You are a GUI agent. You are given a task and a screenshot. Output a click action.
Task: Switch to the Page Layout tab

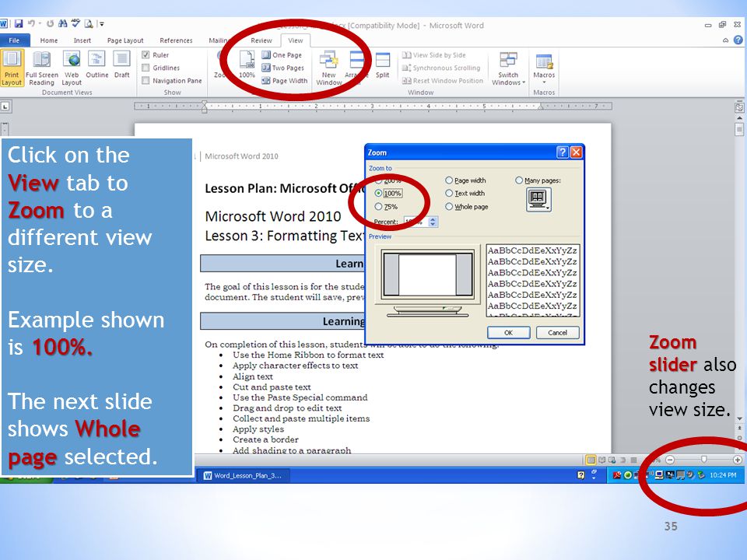point(125,40)
